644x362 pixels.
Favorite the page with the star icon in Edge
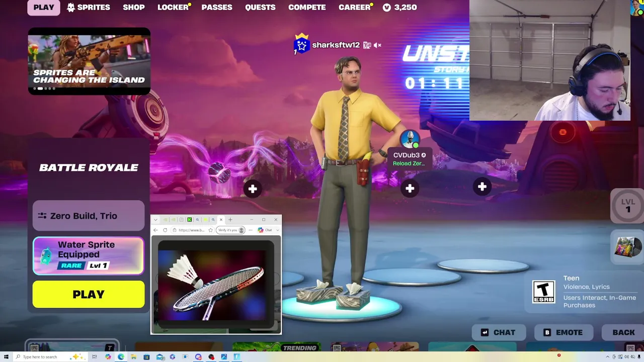coord(211,230)
